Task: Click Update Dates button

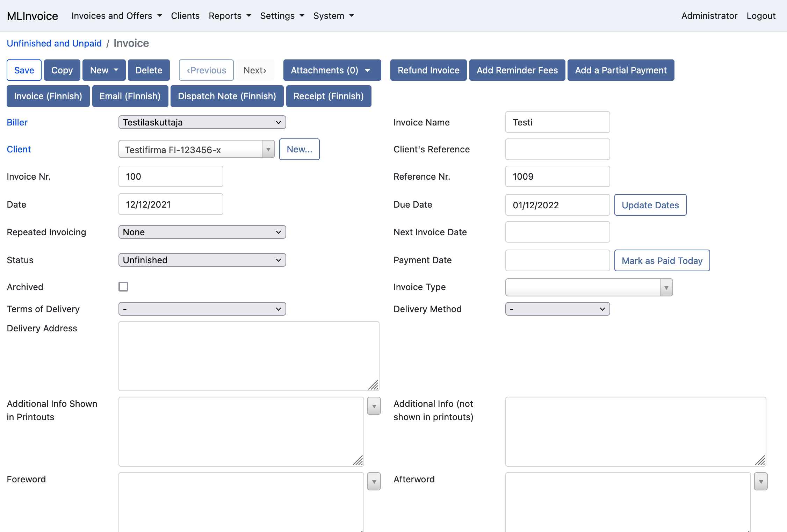Action: point(650,205)
